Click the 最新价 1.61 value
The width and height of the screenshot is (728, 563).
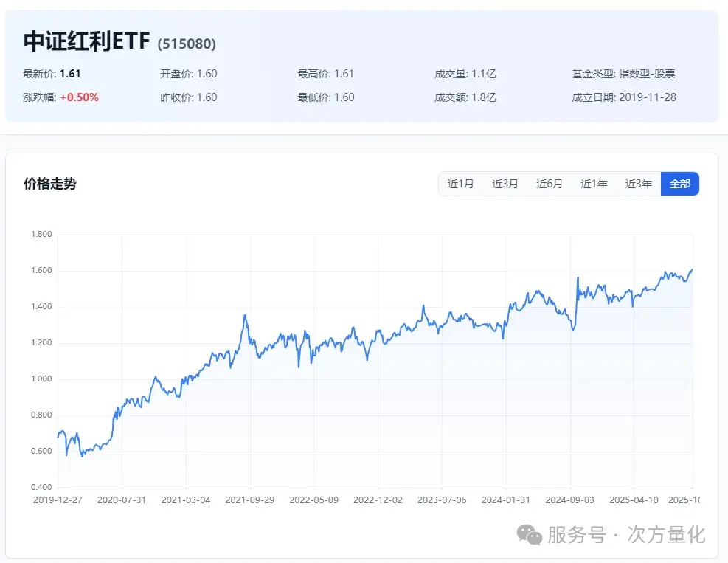(70, 74)
